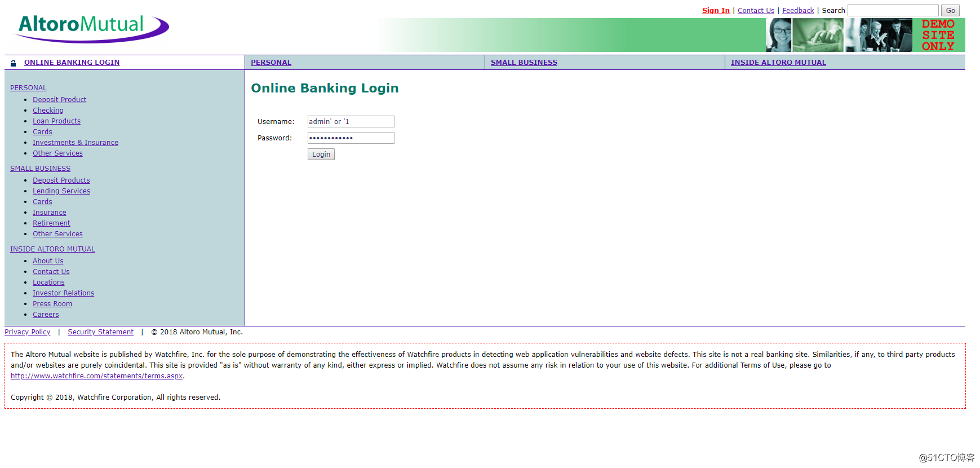Open the About Us link
This screenshot has width=980, height=468.
(x=48, y=261)
